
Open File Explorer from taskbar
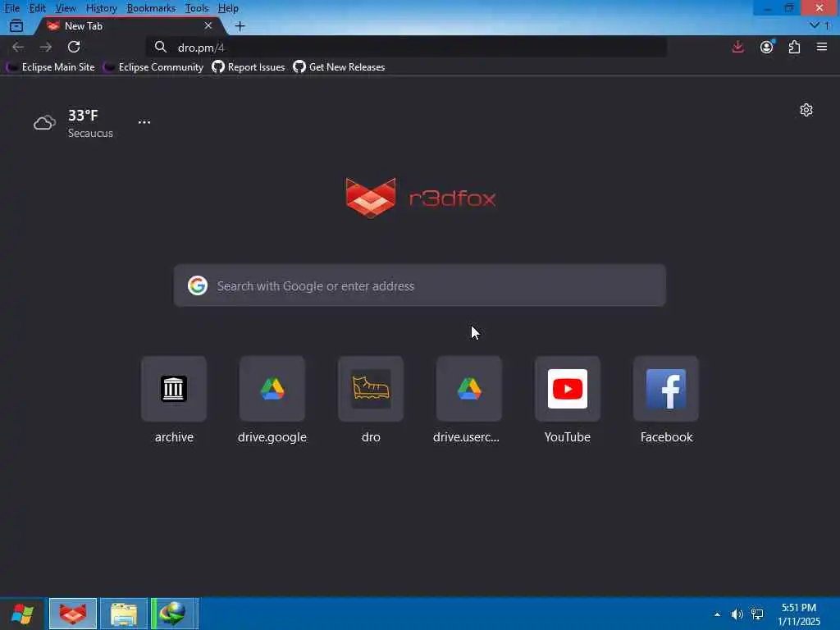pos(124,614)
